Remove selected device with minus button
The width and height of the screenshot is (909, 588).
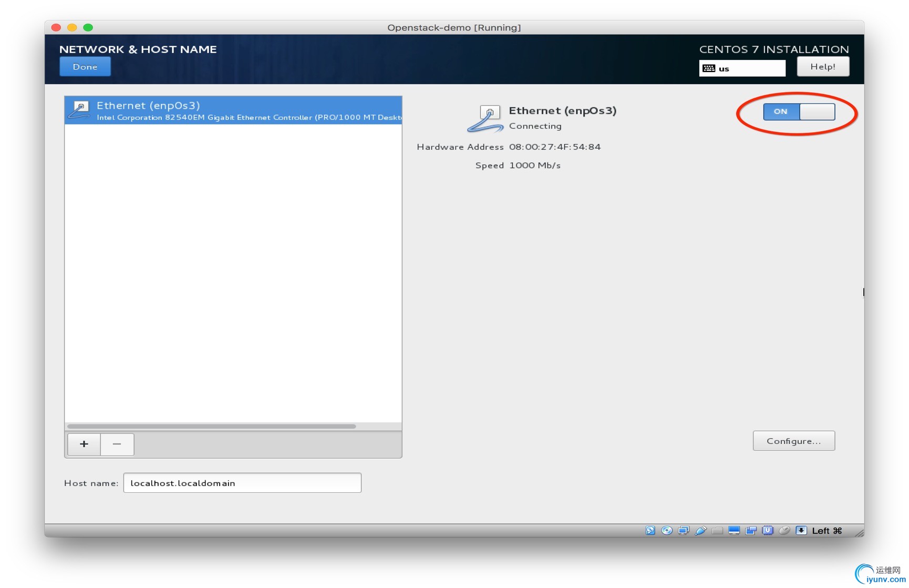[117, 445]
